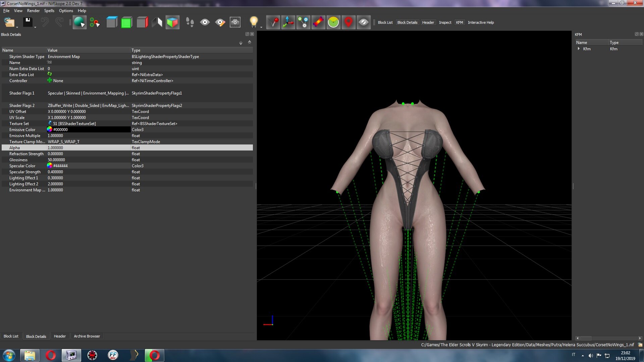
Task: Click the rainbow capsule collision icon
Action: click(x=318, y=22)
